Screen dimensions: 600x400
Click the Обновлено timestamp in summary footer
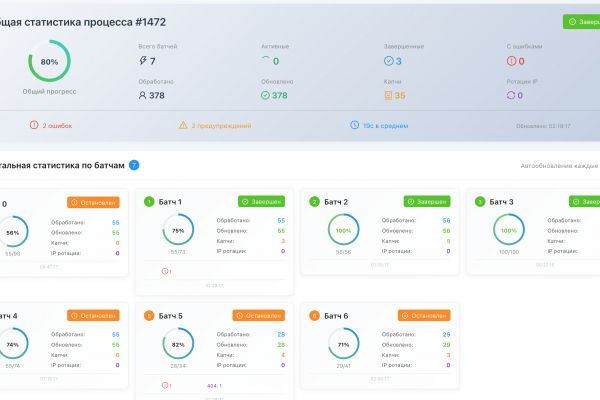[543, 126]
